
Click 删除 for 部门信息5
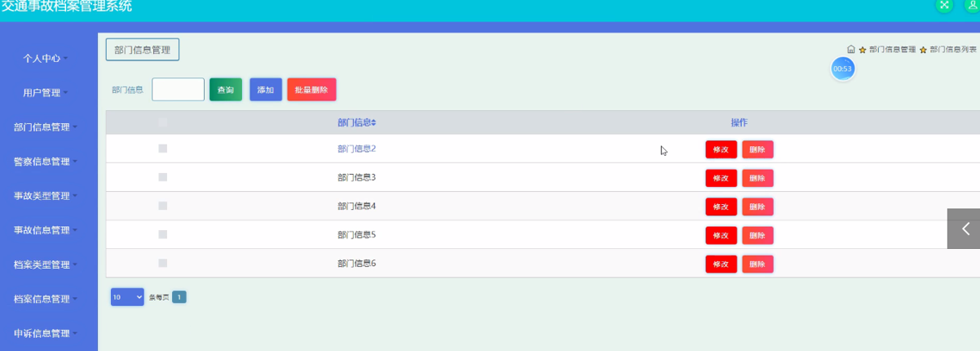(x=757, y=235)
